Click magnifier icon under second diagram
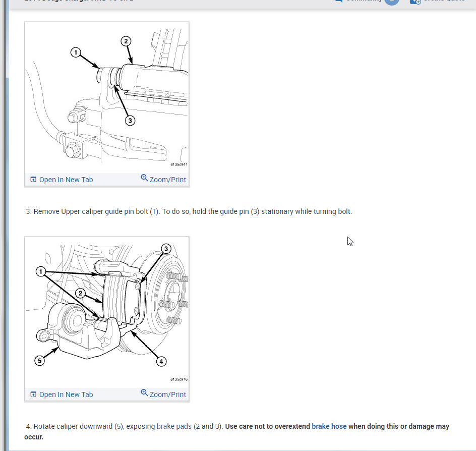 coord(144,392)
